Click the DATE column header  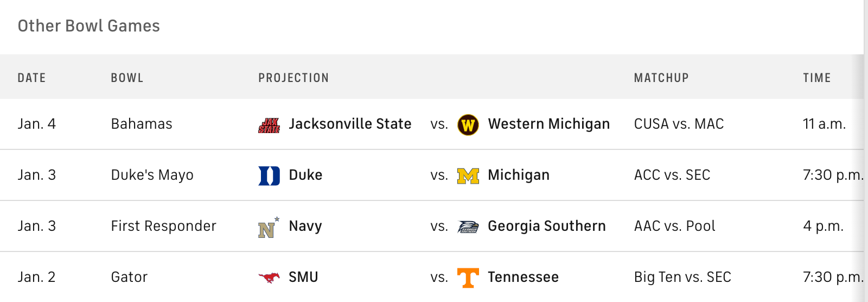click(x=31, y=78)
